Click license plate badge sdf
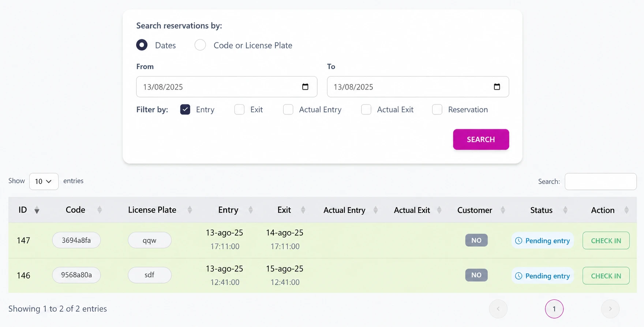 (149, 275)
